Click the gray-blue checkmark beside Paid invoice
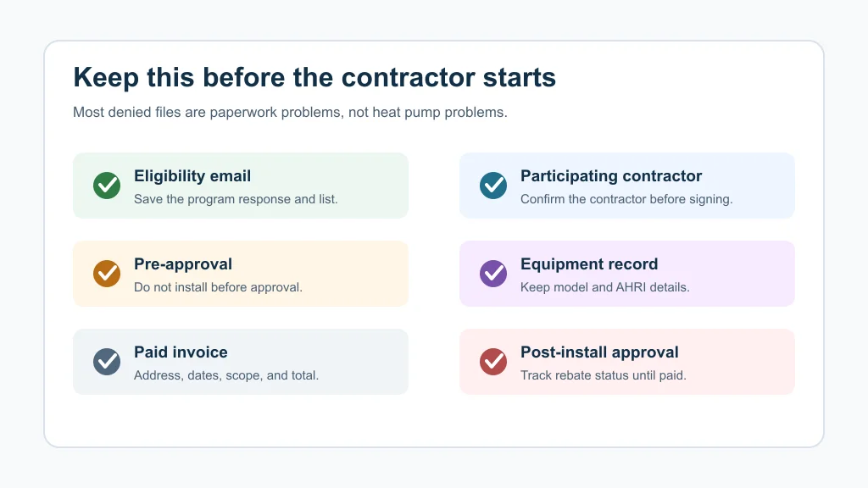 pos(107,361)
